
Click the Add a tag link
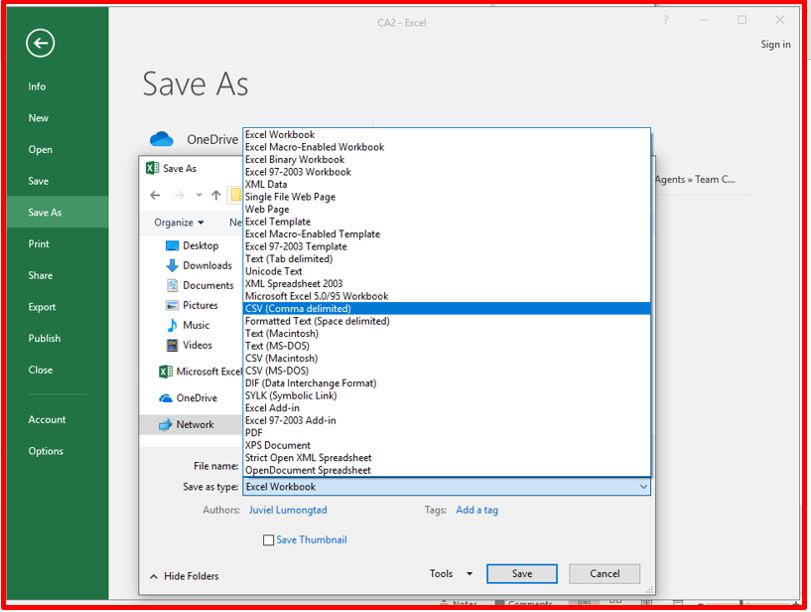477,510
